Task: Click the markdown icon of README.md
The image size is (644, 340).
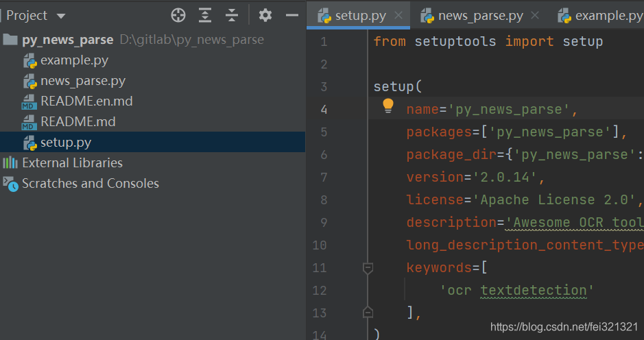Action: click(29, 122)
